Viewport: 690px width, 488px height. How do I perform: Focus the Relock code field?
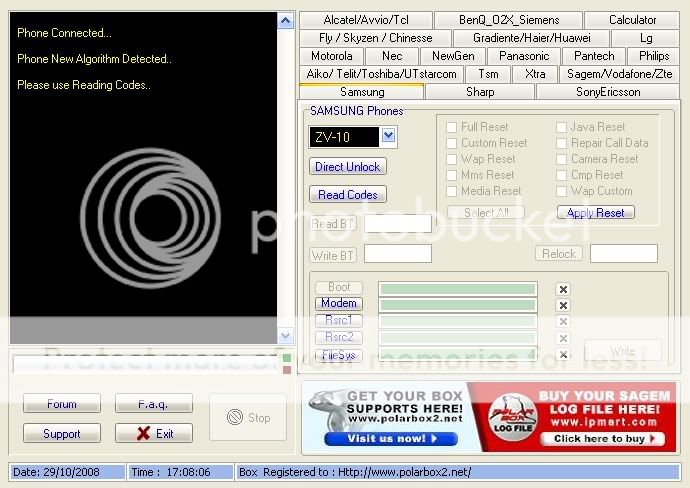pyautogui.click(x=624, y=254)
